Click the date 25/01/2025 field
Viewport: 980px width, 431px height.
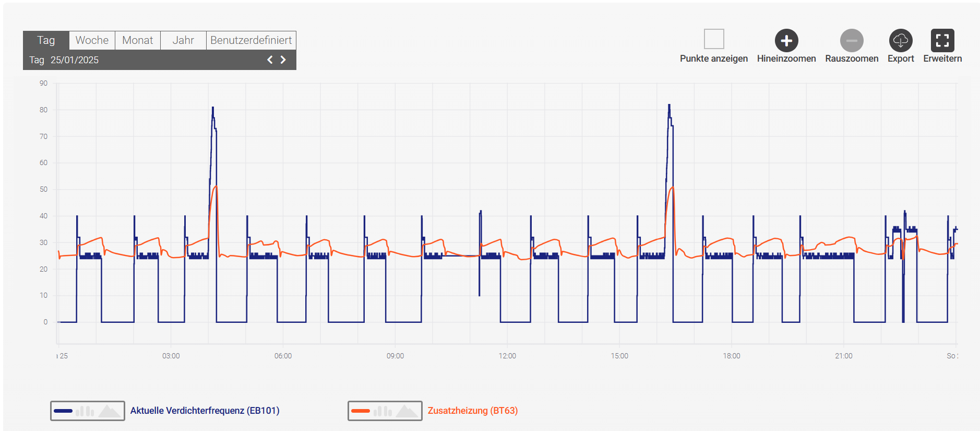coord(75,60)
